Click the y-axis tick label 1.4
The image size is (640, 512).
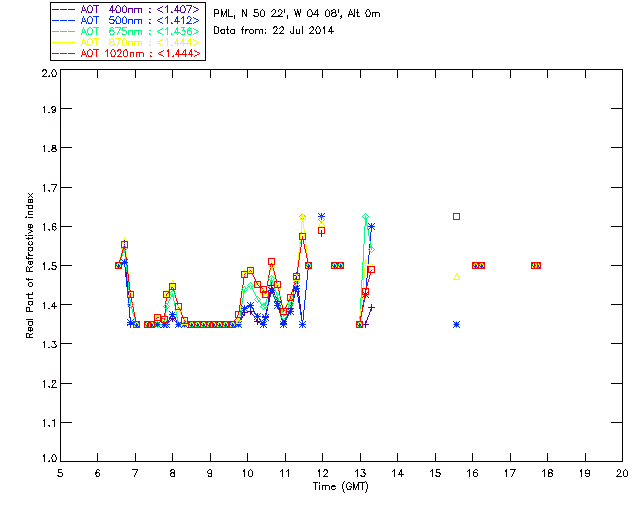click(49, 305)
